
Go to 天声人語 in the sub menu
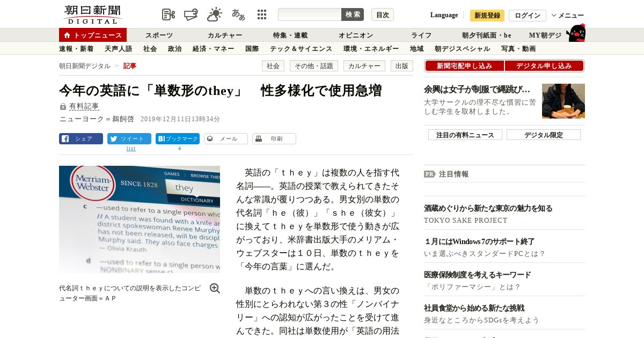118,49
